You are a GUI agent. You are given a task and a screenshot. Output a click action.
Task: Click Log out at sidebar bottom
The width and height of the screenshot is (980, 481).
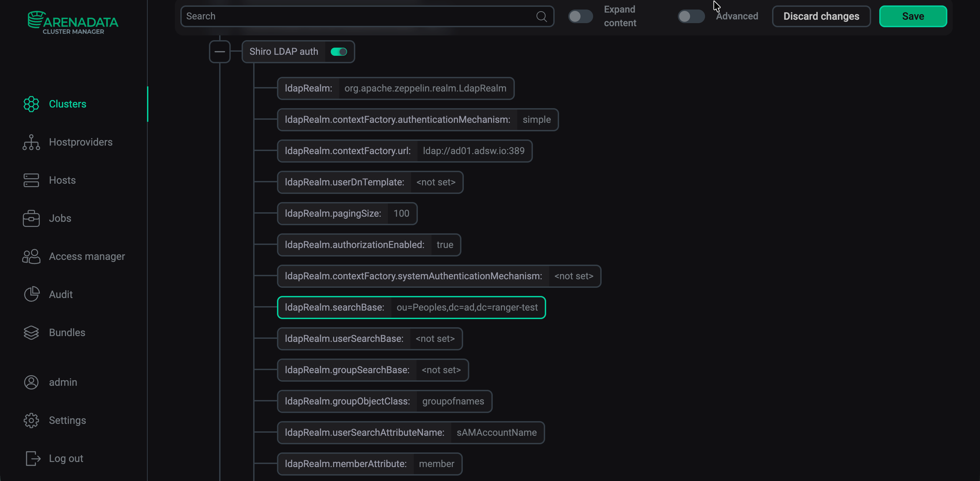[x=31, y=458]
